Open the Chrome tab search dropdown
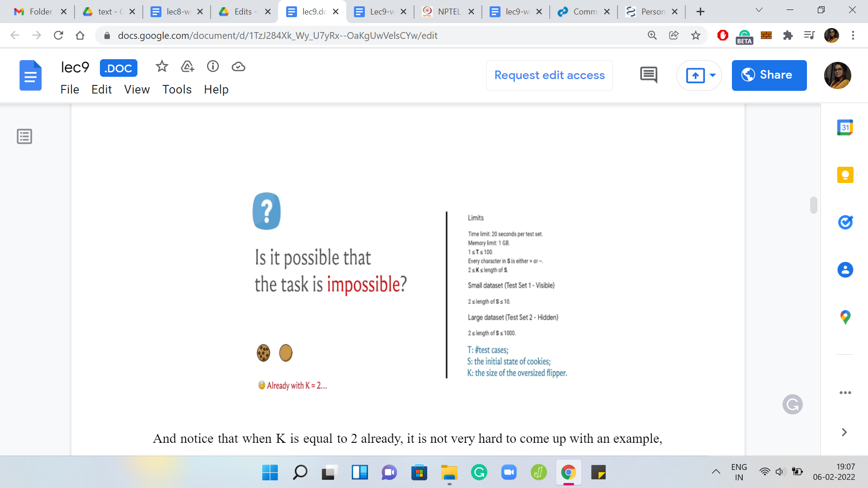 pos(759,10)
